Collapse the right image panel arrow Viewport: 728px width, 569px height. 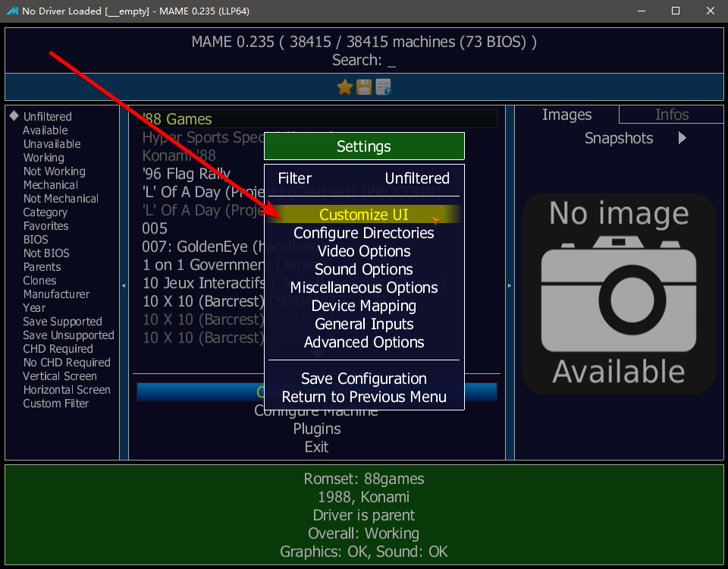point(510,285)
